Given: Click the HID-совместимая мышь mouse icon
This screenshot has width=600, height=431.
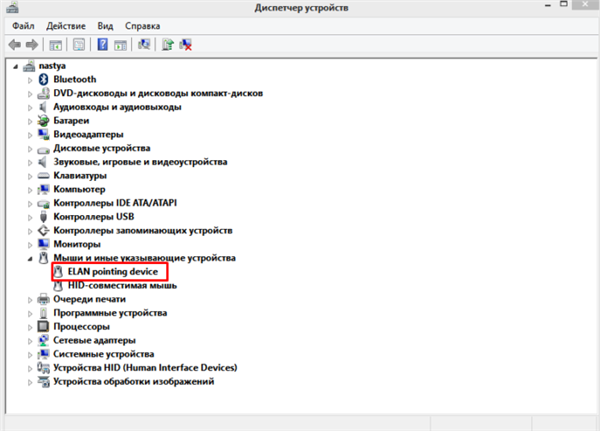Looking at the screenshot, I should [58, 286].
